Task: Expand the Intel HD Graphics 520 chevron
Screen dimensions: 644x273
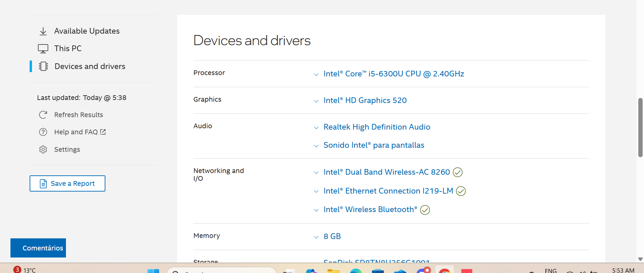Action: coord(316,101)
